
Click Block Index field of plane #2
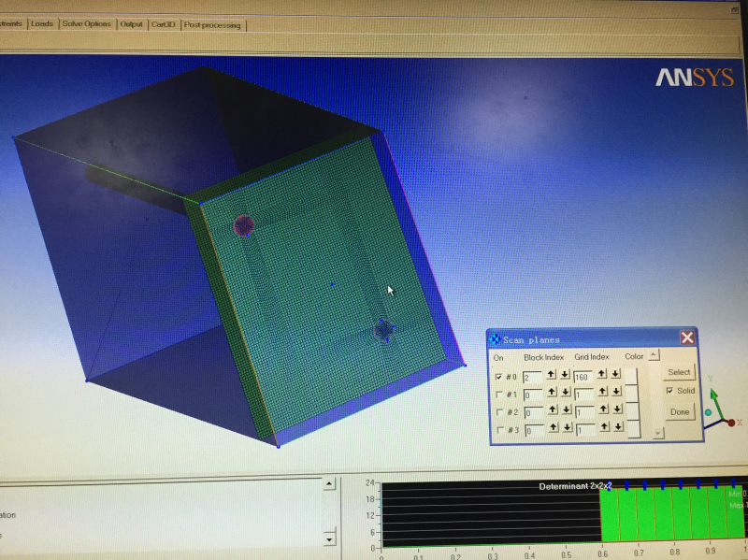pyautogui.click(x=534, y=412)
